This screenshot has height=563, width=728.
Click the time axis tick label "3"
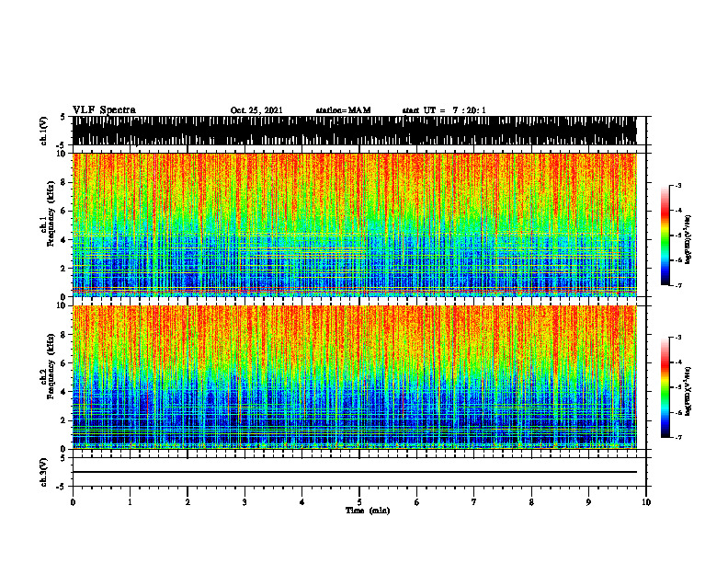[x=245, y=502]
